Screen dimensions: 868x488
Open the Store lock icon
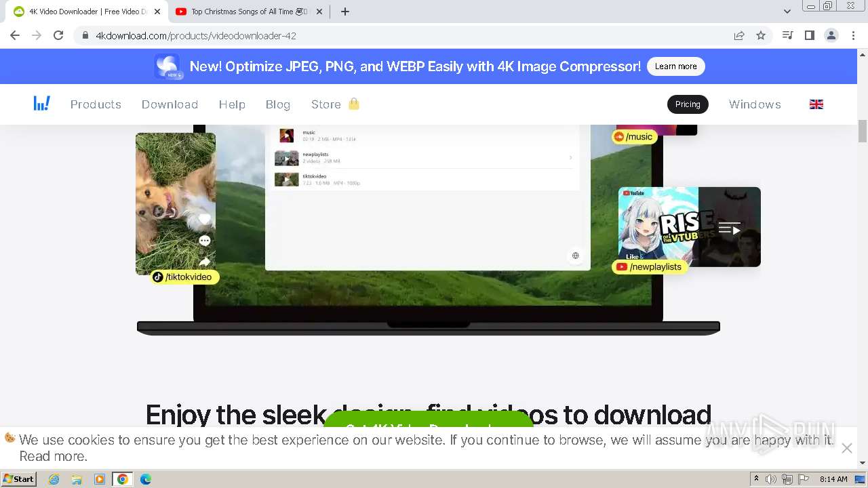click(x=353, y=104)
